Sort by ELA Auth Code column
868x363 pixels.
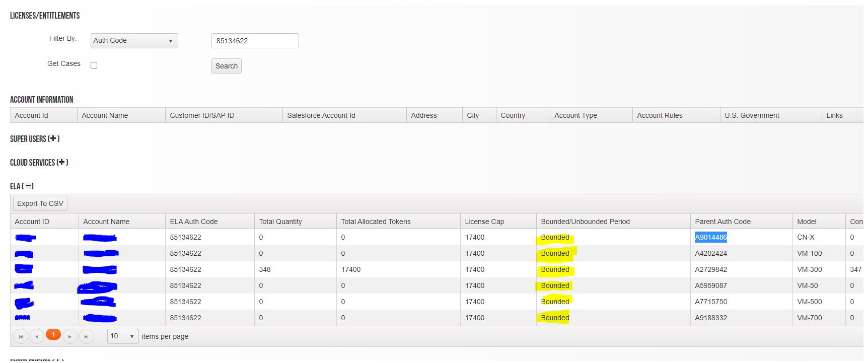(194, 222)
